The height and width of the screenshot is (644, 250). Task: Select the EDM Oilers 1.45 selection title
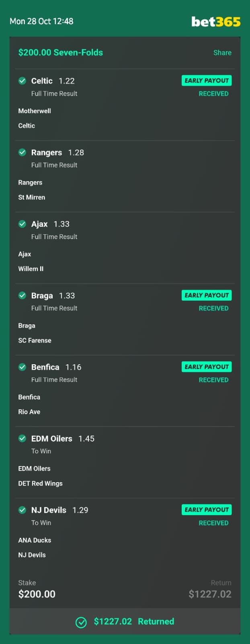coord(63,439)
